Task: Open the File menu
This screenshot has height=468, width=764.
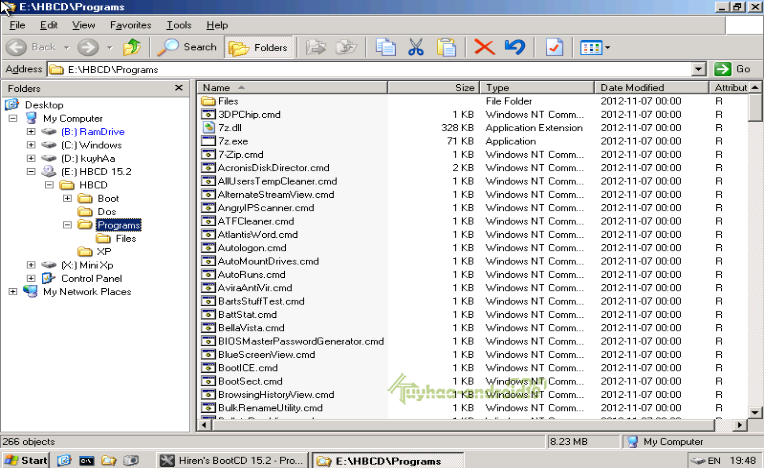Action: [x=17, y=25]
